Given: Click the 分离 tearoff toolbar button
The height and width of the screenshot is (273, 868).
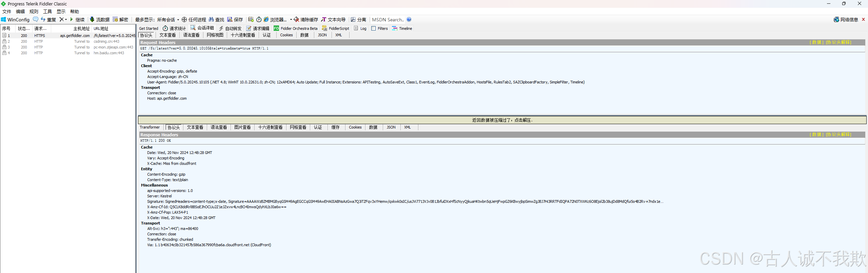Looking at the screenshot, I should 358,20.
